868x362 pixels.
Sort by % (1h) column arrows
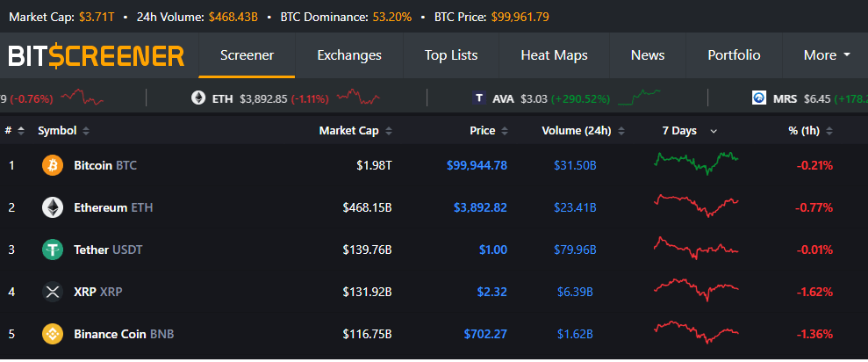pyautogui.click(x=829, y=131)
